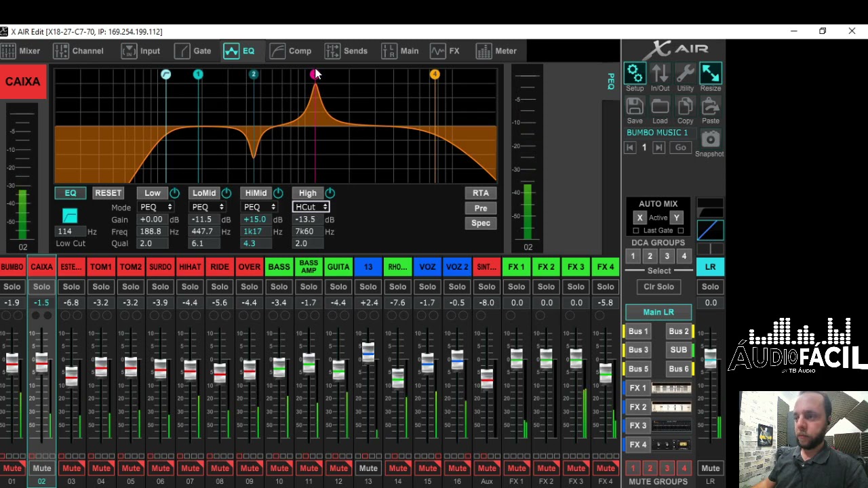Screen dimensions: 868x488
Task: Click the diagonal line icon under Auto Mix
Action: [x=710, y=230]
